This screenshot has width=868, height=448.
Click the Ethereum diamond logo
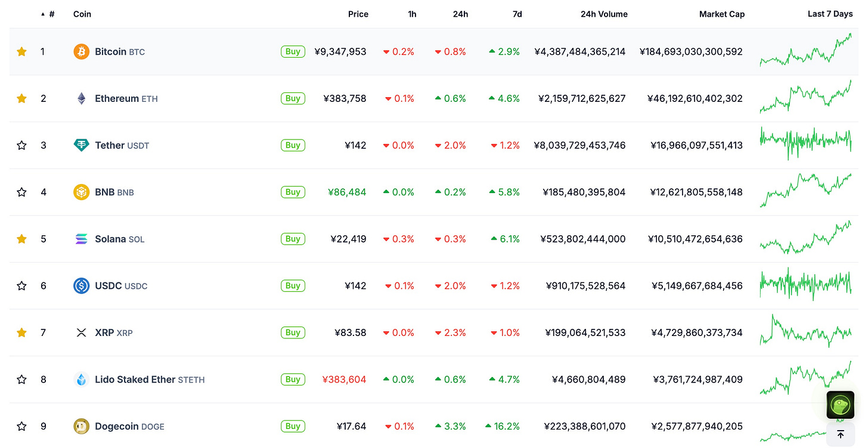click(x=81, y=98)
